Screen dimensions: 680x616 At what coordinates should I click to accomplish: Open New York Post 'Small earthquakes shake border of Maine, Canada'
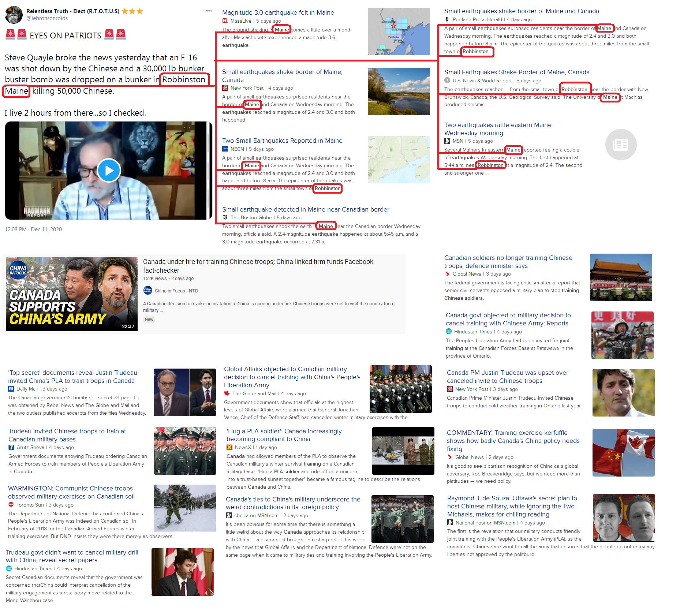pos(282,76)
